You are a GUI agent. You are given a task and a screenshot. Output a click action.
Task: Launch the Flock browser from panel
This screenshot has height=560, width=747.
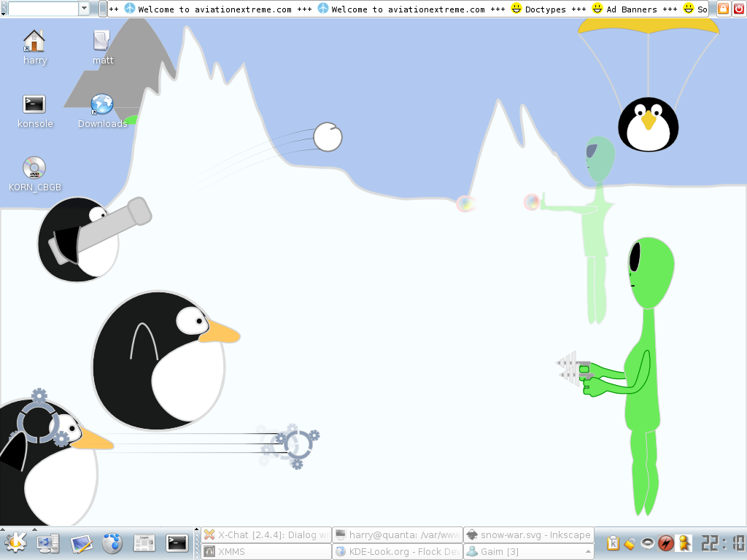coord(112,543)
